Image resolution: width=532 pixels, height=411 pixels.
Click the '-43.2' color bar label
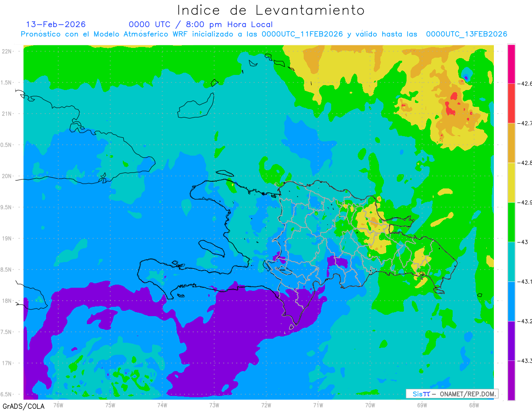(525, 321)
